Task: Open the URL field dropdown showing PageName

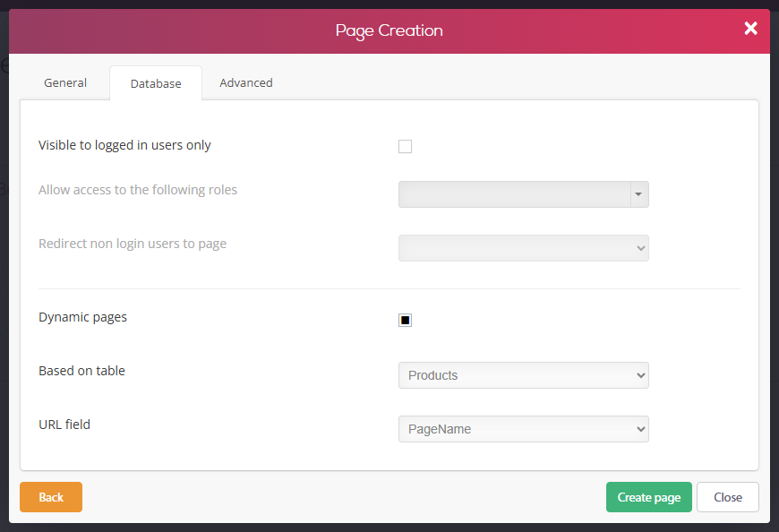Action: [x=523, y=429]
